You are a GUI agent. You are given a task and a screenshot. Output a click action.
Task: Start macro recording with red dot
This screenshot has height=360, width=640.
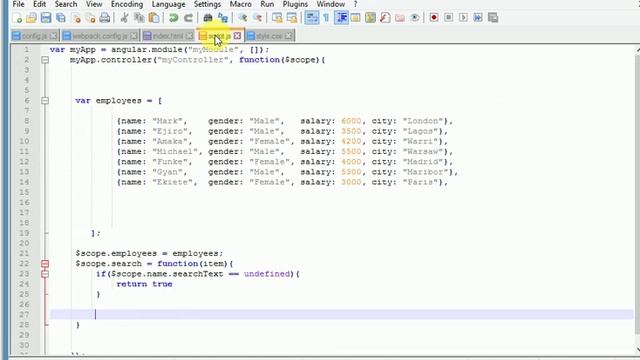tap(434, 18)
